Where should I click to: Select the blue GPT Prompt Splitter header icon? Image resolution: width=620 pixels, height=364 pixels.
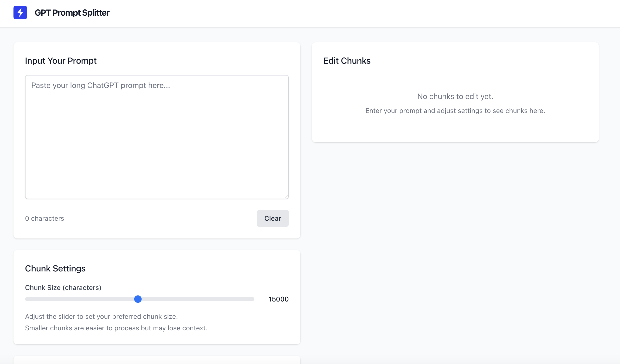(x=20, y=12)
